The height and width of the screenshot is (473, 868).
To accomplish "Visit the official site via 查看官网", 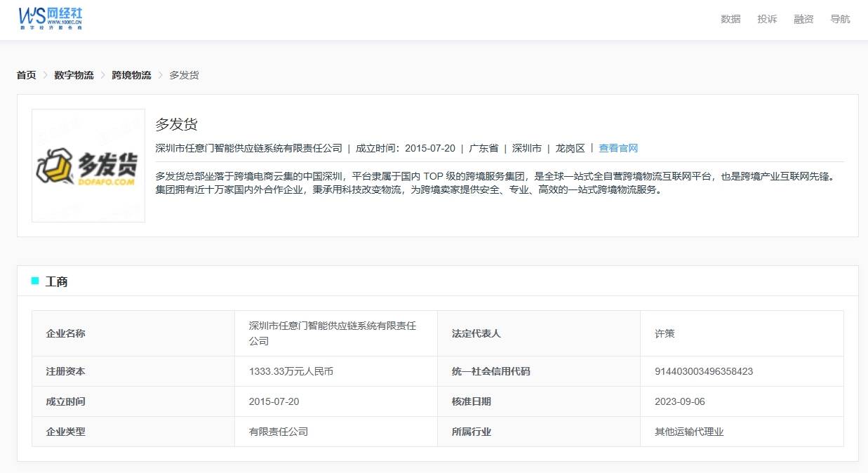I will (618, 148).
